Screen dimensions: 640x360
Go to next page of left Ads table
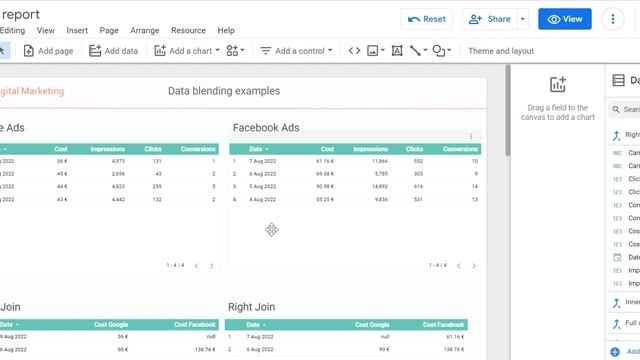tap(211, 266)
